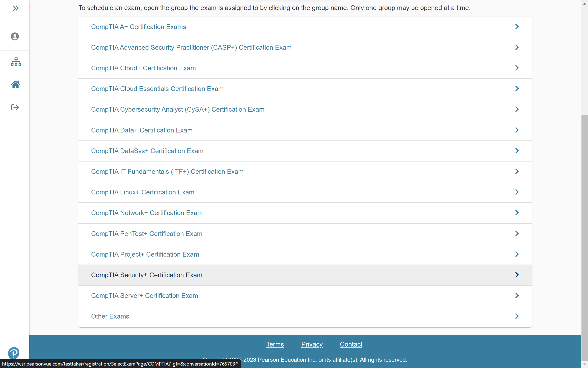This screenshot has width=588, height=368.
Task: Expand chevron on the Project+ row
Action: tap(517, 254)
